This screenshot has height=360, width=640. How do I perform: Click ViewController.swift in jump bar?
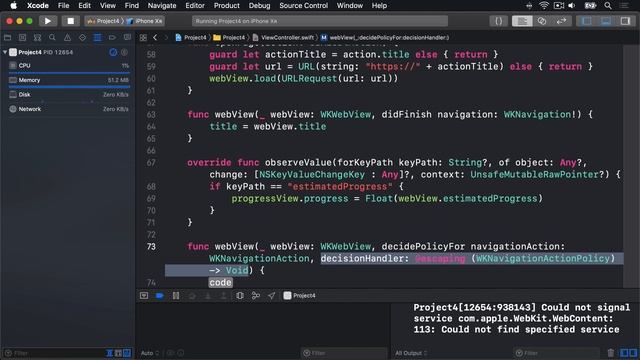283,38
